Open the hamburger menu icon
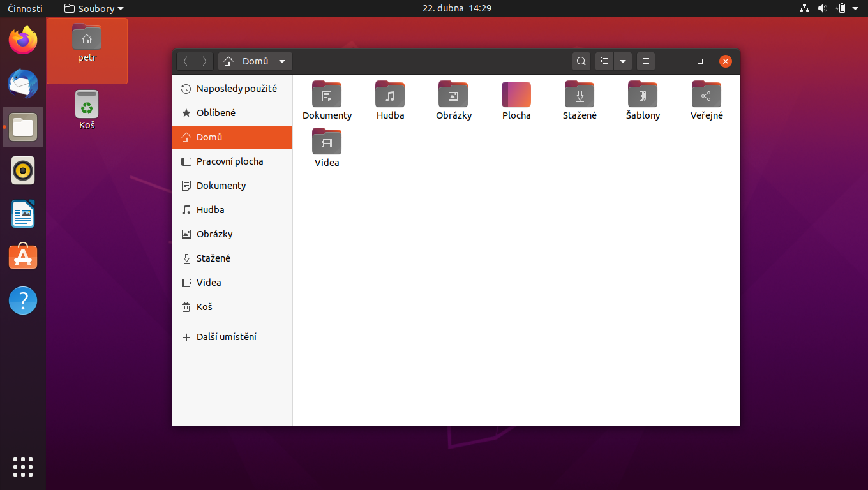Viewport: 868px width, 490px height. pos(646,61)
